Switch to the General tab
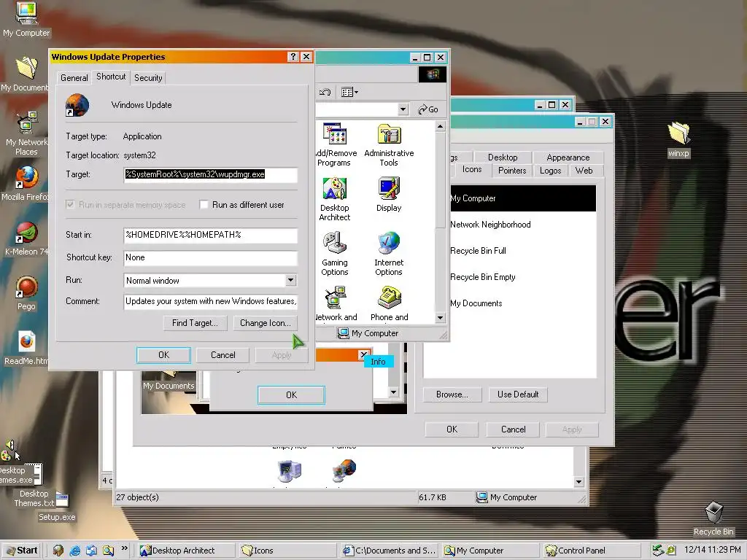Image resolution: width=747 pixels, height=560 pixels. click(x=74, y=78)
